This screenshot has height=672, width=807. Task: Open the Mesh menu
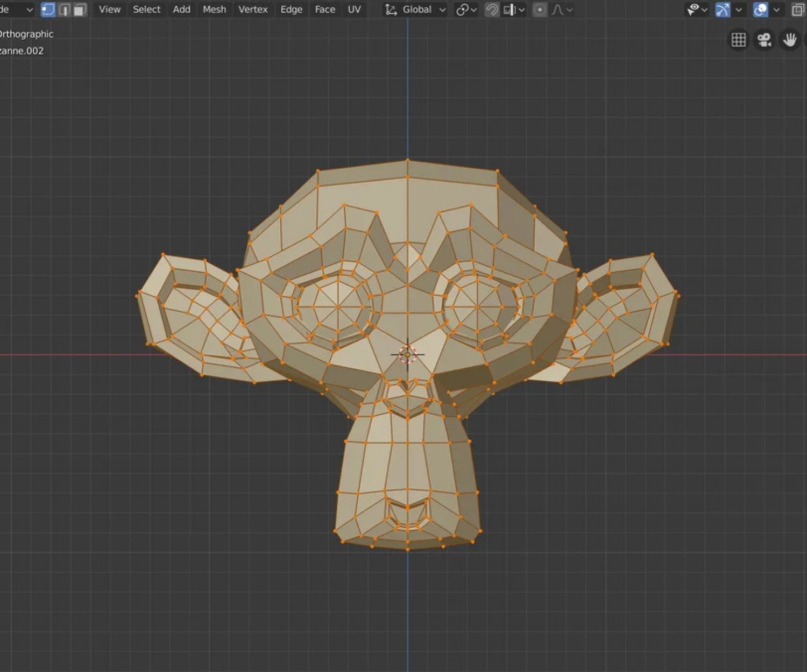click(x=214, y=10)
